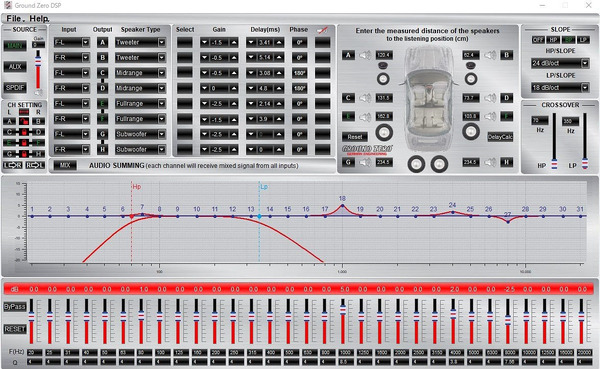Turn the crossover slope OFF
Image resolution: width=600 pixels, height=369 pixels.
tap(538, 40)
